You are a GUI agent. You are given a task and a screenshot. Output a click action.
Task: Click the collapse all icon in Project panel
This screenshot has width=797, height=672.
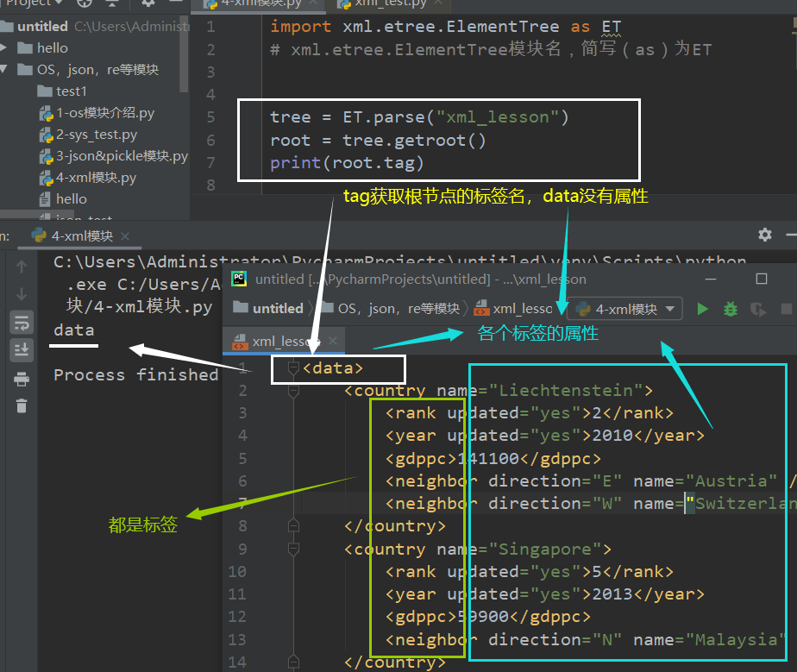[112, 3]
